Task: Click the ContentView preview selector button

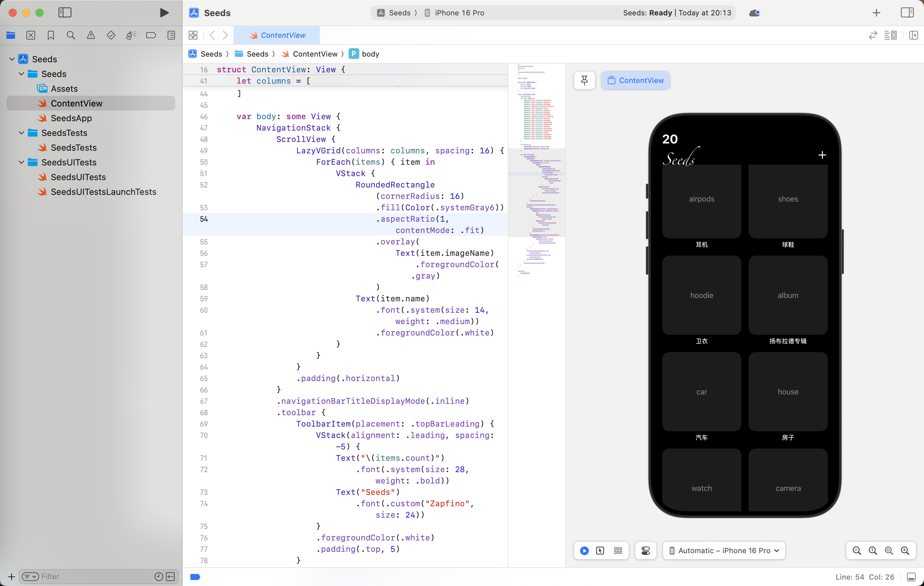Action: pos(635,80)
